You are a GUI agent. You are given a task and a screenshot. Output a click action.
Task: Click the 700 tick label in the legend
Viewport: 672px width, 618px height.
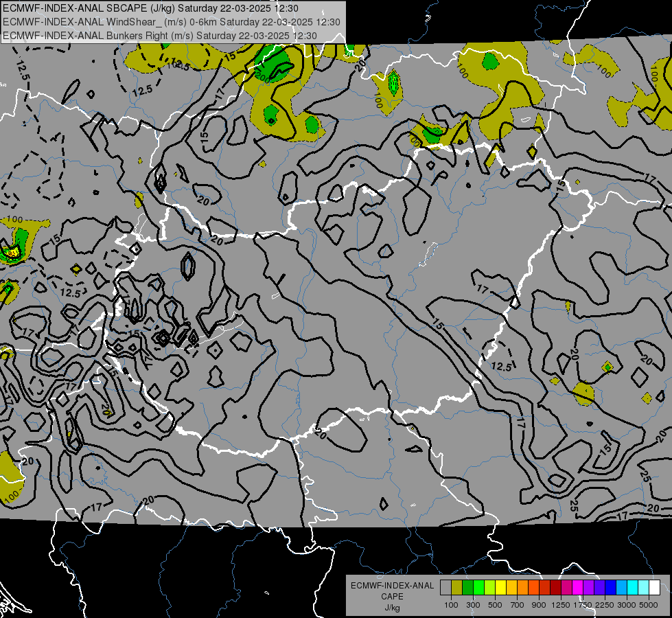tap(518, 605)
